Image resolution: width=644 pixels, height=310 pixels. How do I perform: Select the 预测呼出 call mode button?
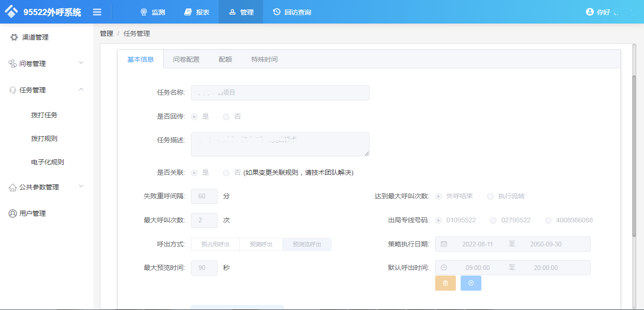click(261, 244)
